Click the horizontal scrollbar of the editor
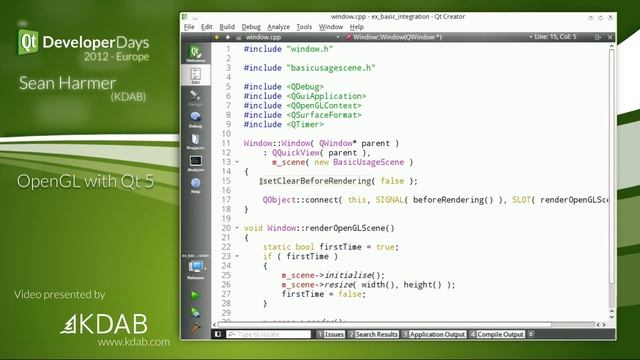 pos(384,325)
